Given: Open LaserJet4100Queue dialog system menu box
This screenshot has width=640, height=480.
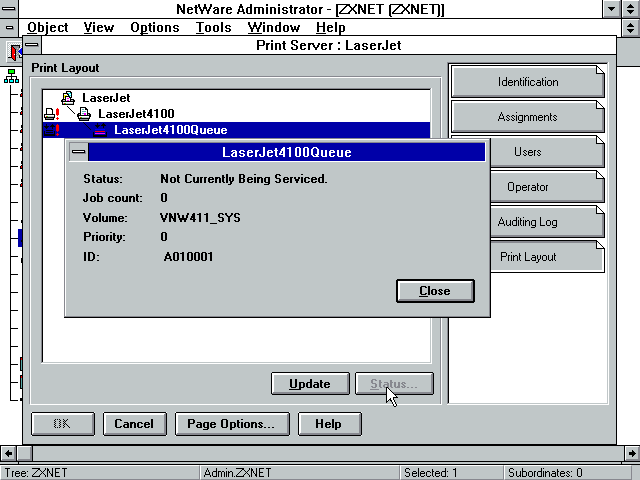Looking at the screenshot, I should click(78, 152).
